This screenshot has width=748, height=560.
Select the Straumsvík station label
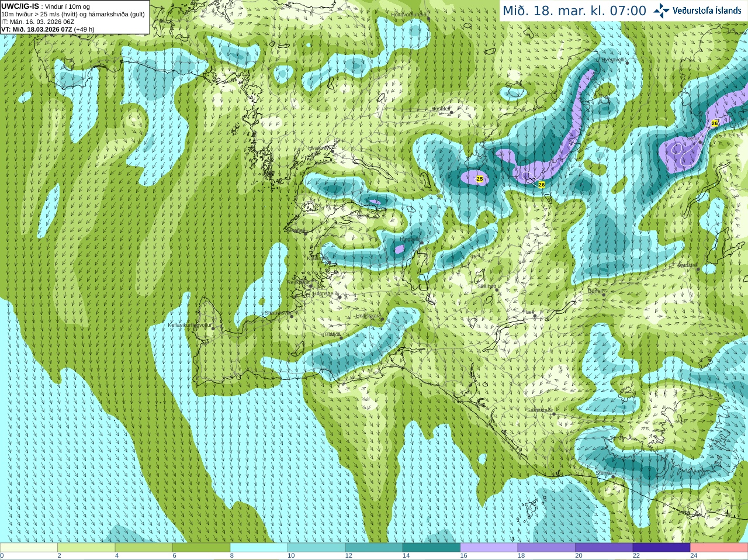point(276,313)
